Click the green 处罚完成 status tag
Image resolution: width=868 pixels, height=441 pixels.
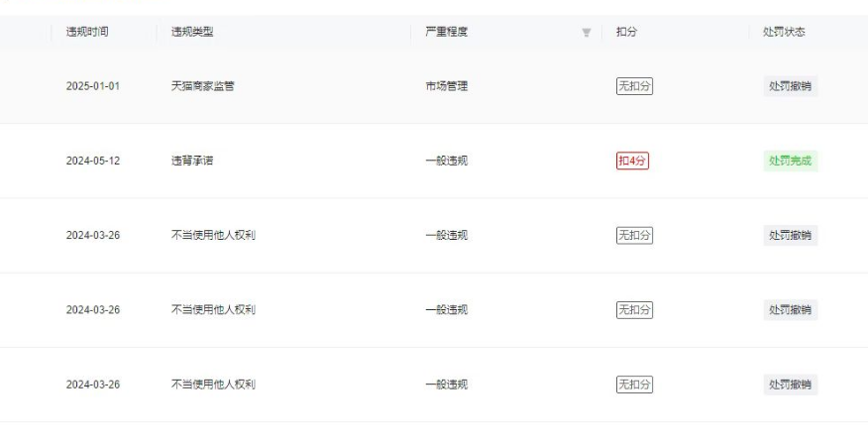coord(791,161)
